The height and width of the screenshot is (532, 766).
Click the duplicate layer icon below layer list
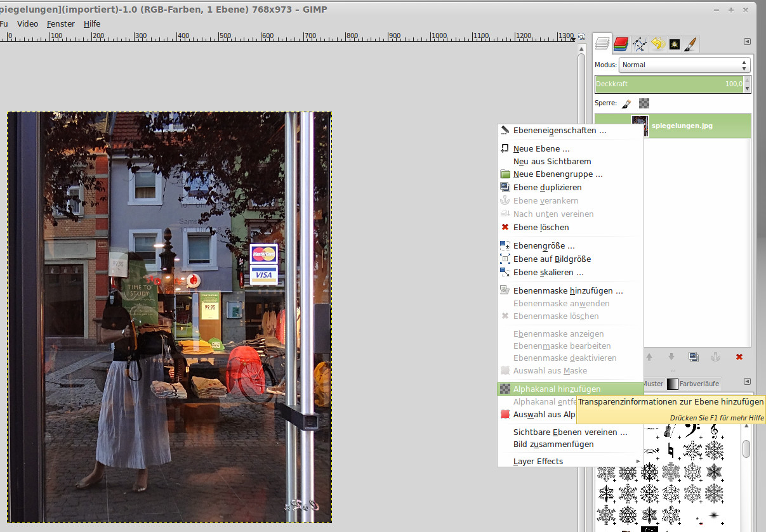[694, 357]
